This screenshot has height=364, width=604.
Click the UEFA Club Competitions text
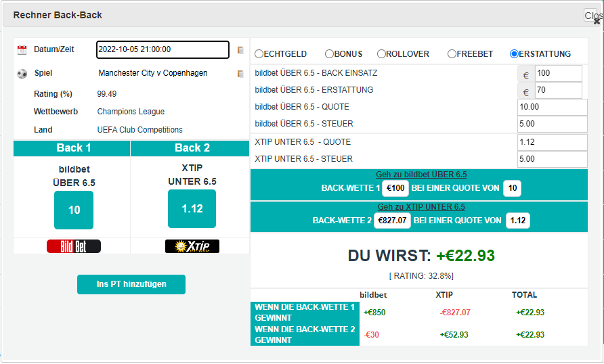pyautogui.click(x=140, y=130)
